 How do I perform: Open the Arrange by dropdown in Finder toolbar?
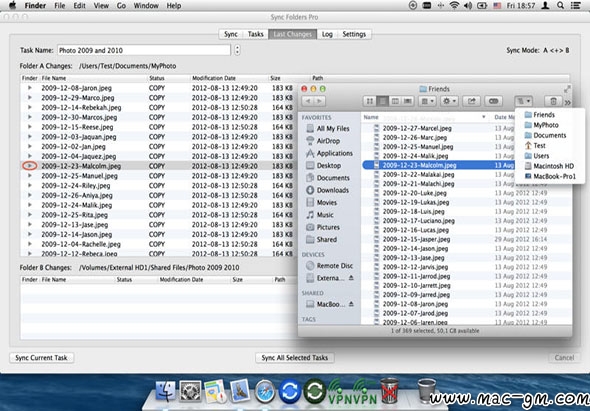(427, 101)
